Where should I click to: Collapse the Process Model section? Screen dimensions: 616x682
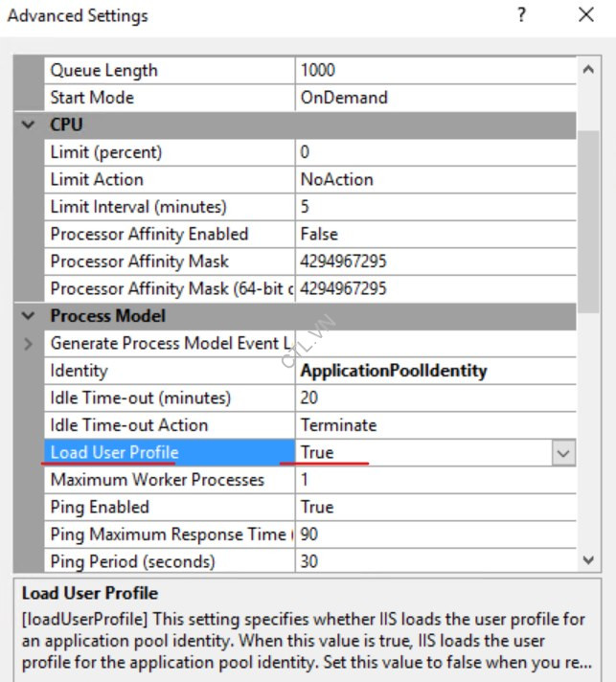29,316
